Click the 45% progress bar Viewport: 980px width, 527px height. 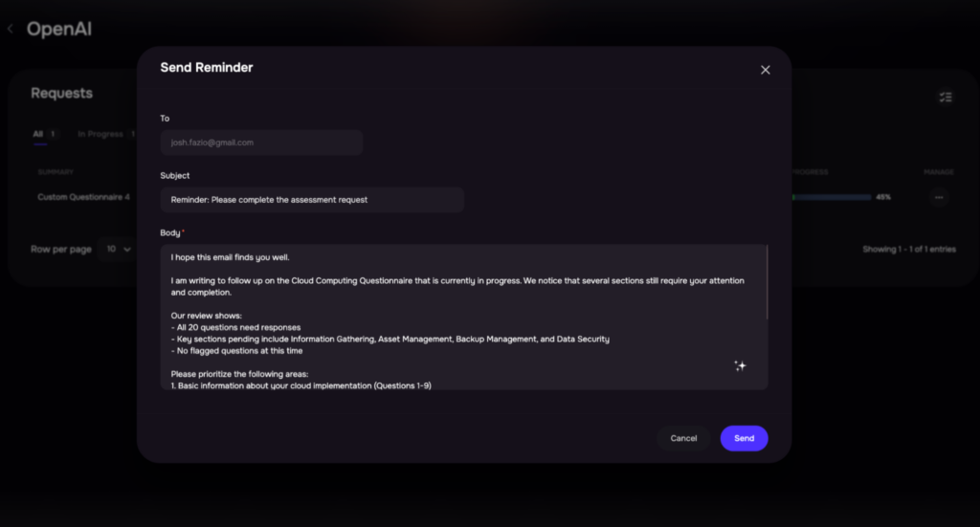(x=832, y=197)
